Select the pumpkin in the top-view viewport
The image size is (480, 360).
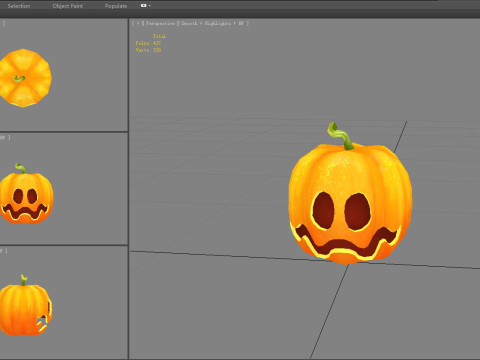tap(25, 78)
